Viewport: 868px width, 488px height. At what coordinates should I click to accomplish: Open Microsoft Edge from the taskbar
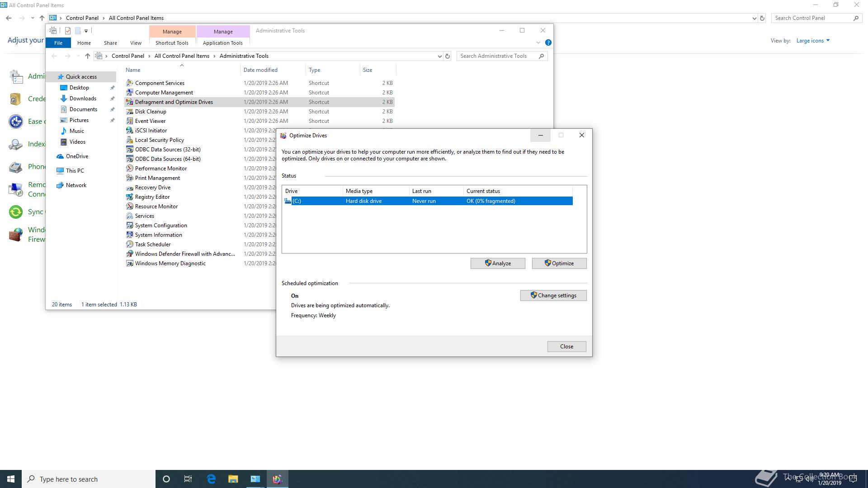(x=211, y=479)
